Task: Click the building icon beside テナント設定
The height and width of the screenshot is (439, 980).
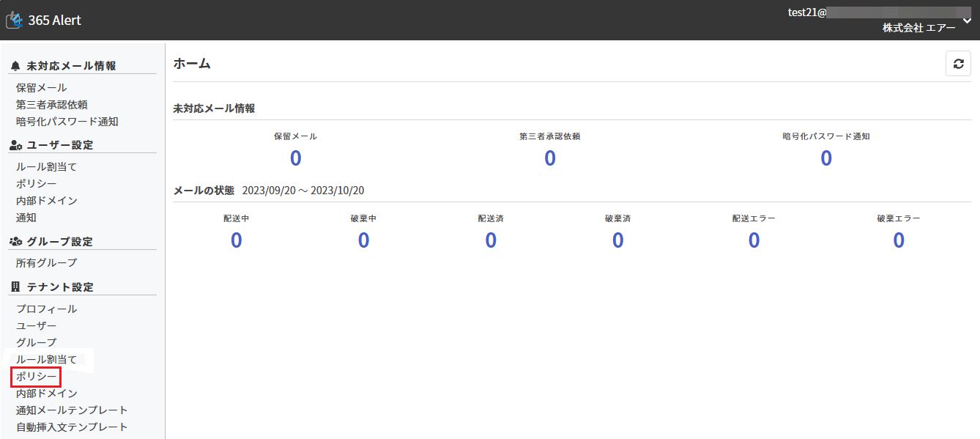Action: point(15,287)
